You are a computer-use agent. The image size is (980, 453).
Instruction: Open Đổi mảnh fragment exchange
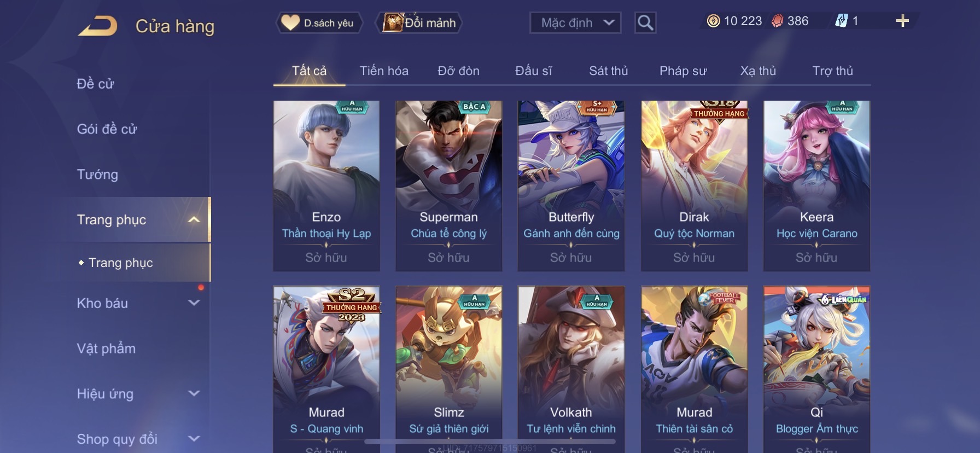coord(419,23)
